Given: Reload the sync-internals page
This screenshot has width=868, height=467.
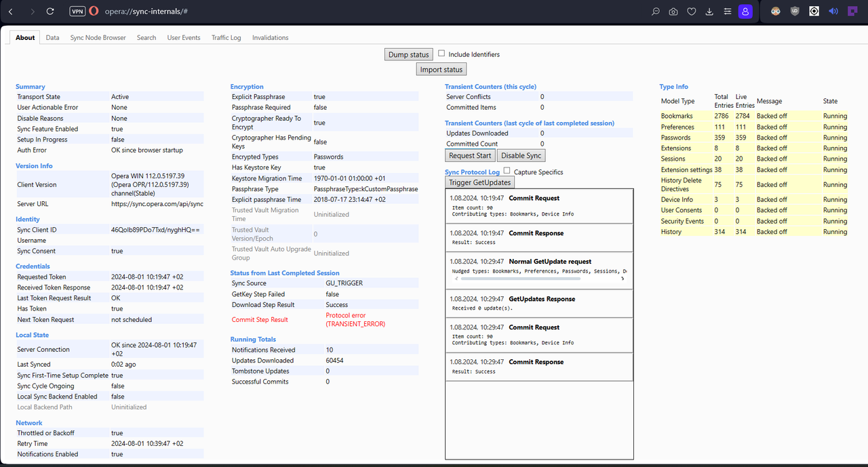Looking at the screenshot, I should click(50, 12).
